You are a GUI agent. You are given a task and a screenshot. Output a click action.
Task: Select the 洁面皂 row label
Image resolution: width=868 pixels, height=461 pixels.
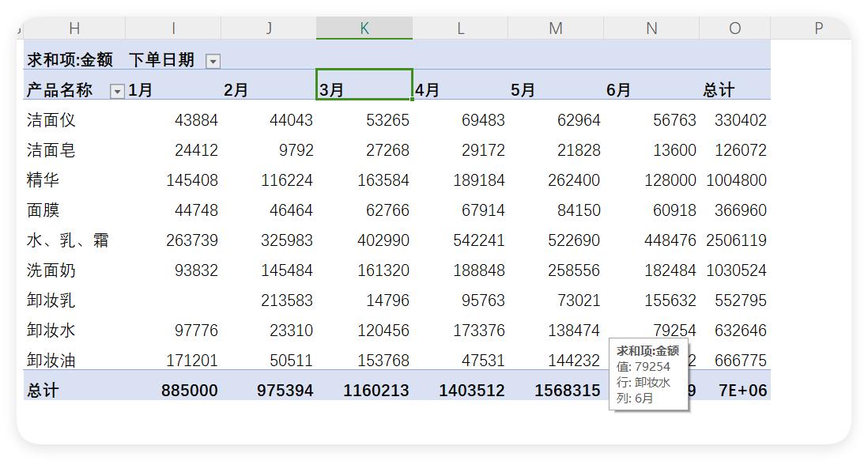click(x=51, y=150)
